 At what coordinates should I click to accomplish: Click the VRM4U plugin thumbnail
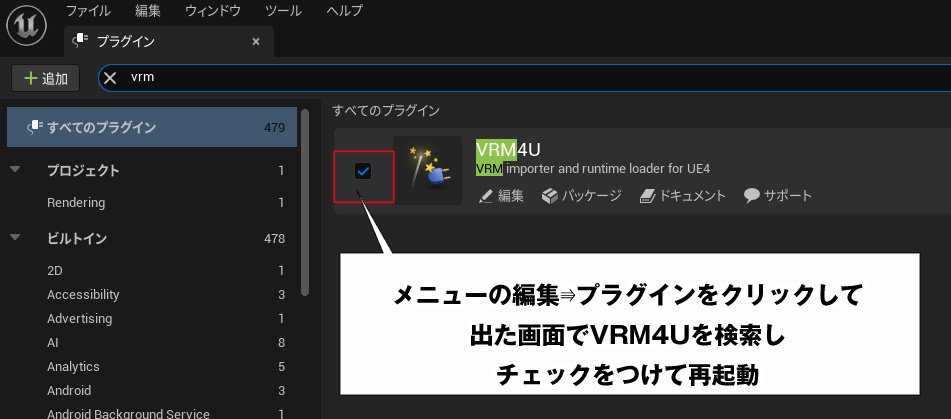pyautogui.click(x=428, y=170)
